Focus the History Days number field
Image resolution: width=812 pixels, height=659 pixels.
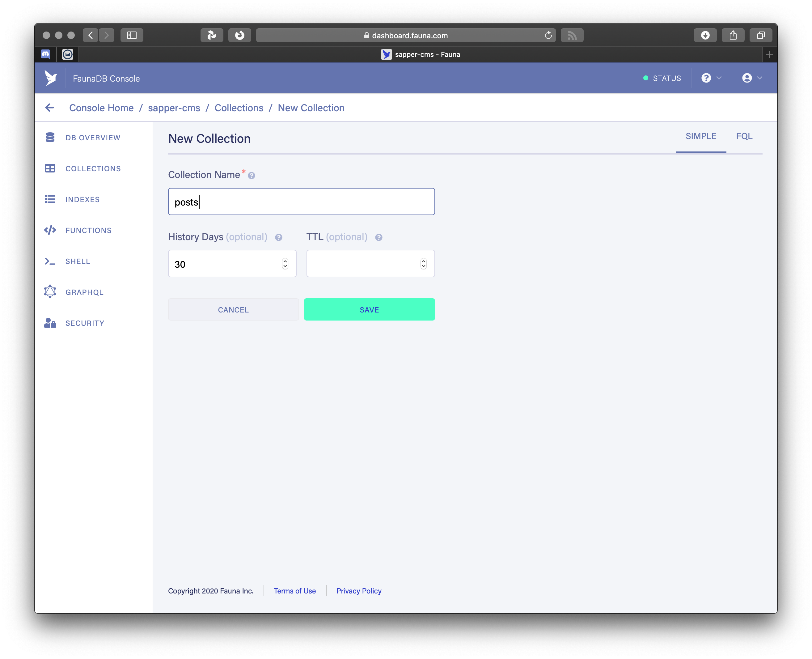click(x=232, y=264)
